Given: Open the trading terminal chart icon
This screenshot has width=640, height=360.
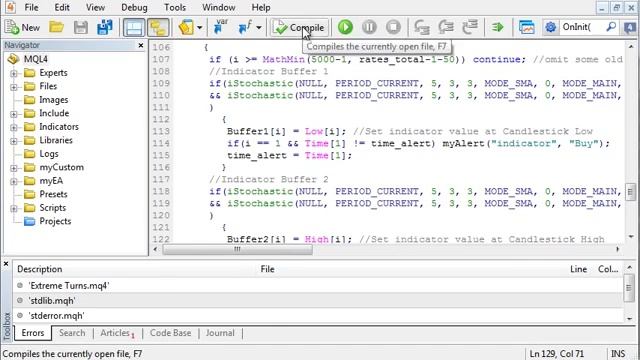Looking at the screenshot, I should pyautogui.click(x=527, y=27).
